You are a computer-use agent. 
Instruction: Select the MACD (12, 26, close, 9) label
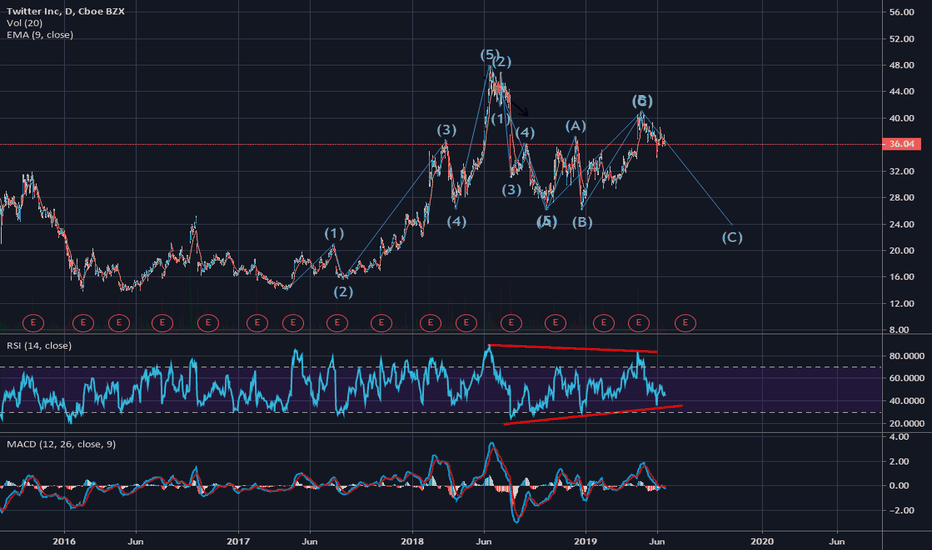61,444
